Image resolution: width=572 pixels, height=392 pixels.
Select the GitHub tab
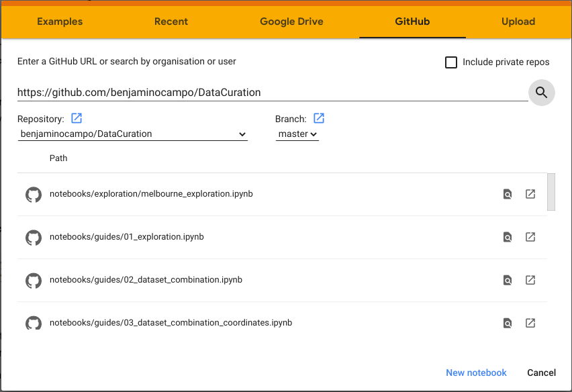click(x=412, y=21)
